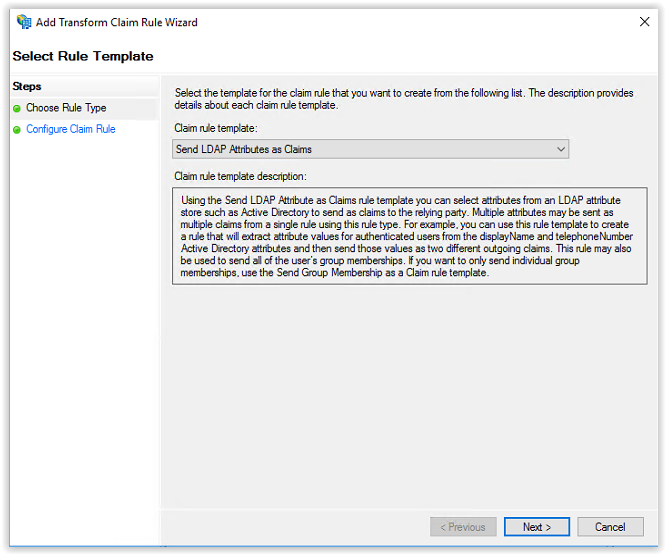
Task: Cancel the claim rule wizard
Action: coord(610,527)
